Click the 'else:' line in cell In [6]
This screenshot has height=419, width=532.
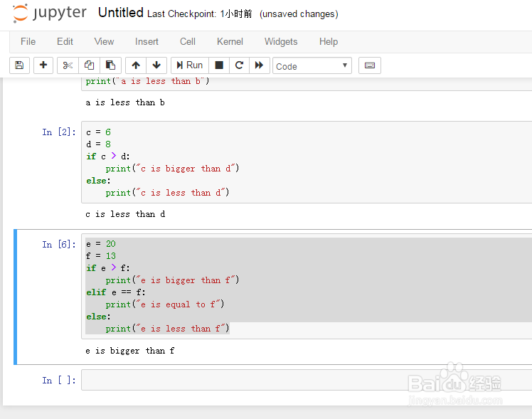click(x=98, y=317)
